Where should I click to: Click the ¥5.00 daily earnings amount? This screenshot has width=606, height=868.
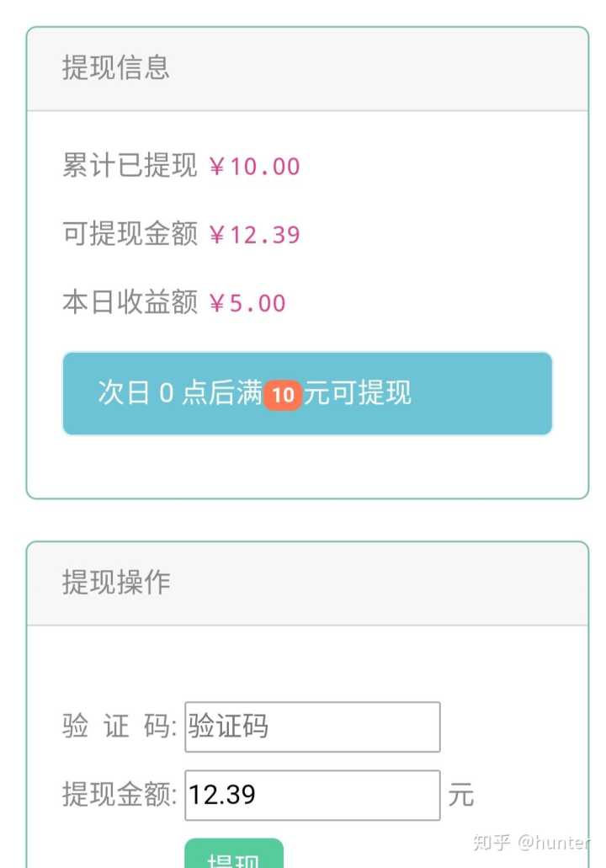click(247, 303)
